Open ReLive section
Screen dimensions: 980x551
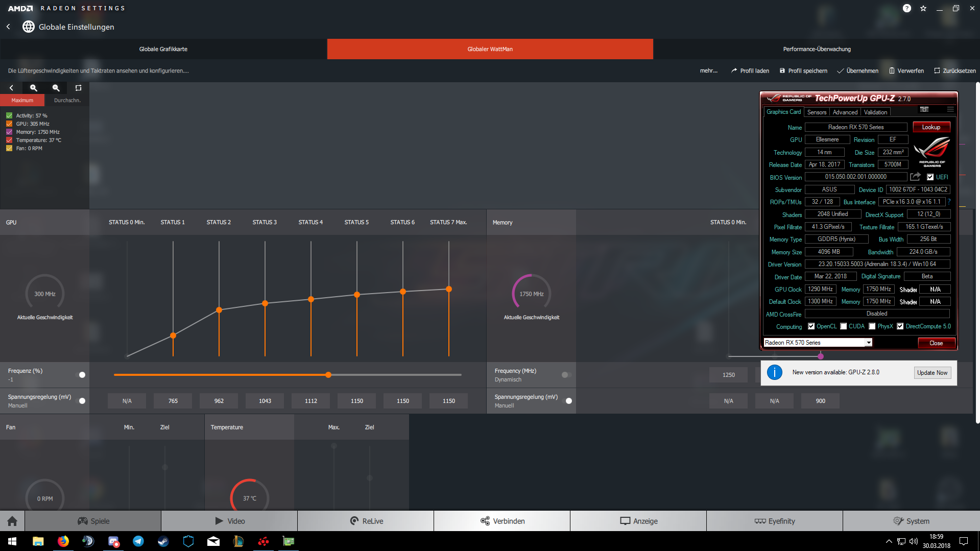366,521
